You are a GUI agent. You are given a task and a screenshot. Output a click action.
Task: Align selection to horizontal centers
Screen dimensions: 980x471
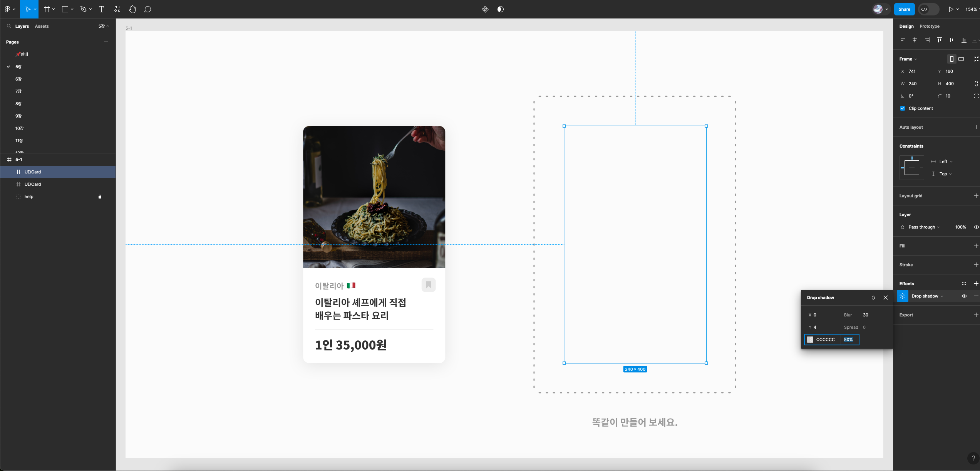pyautogui.click(x=915, y=40)
